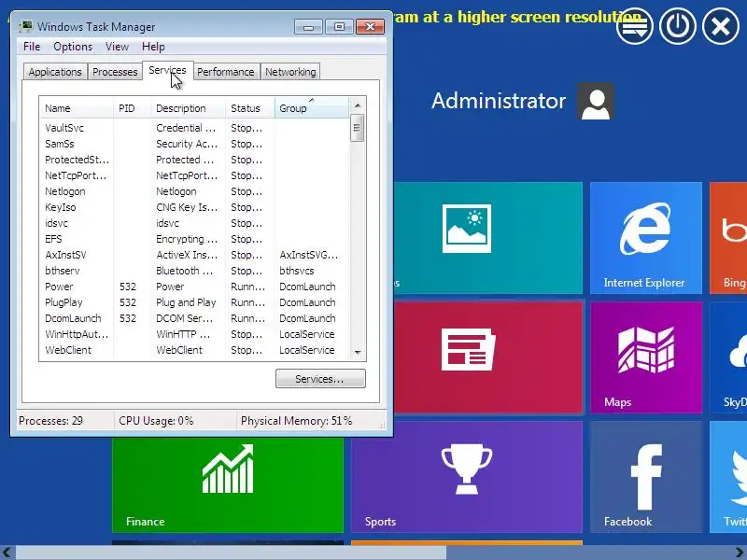The width and height of the screenshot is (747, 560).
Task: Sort services by the Name column header
Action: (x=77, y=108)
